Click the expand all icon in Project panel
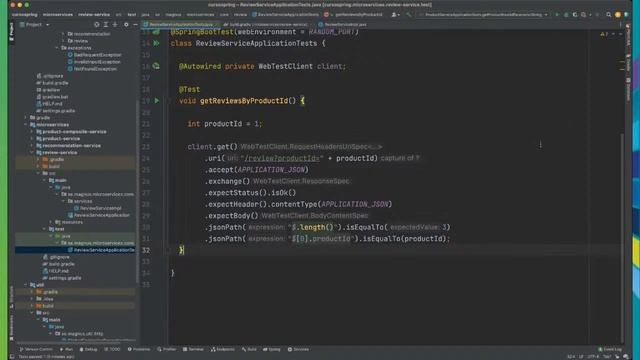 pyautogui.click(x=105, y=24)
